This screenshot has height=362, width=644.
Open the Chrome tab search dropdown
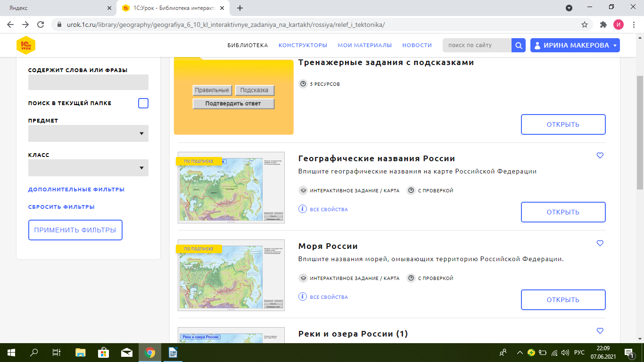pyautogui.click(x=569, y=8)
